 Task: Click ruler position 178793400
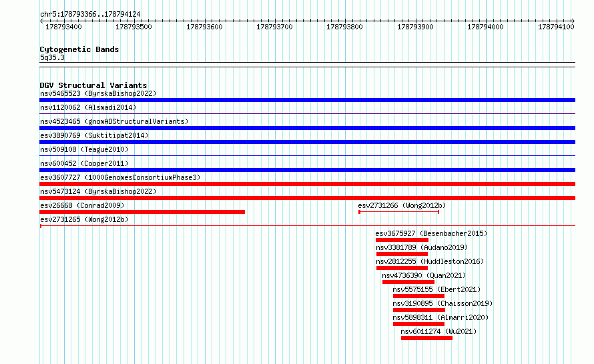(63, 27)
